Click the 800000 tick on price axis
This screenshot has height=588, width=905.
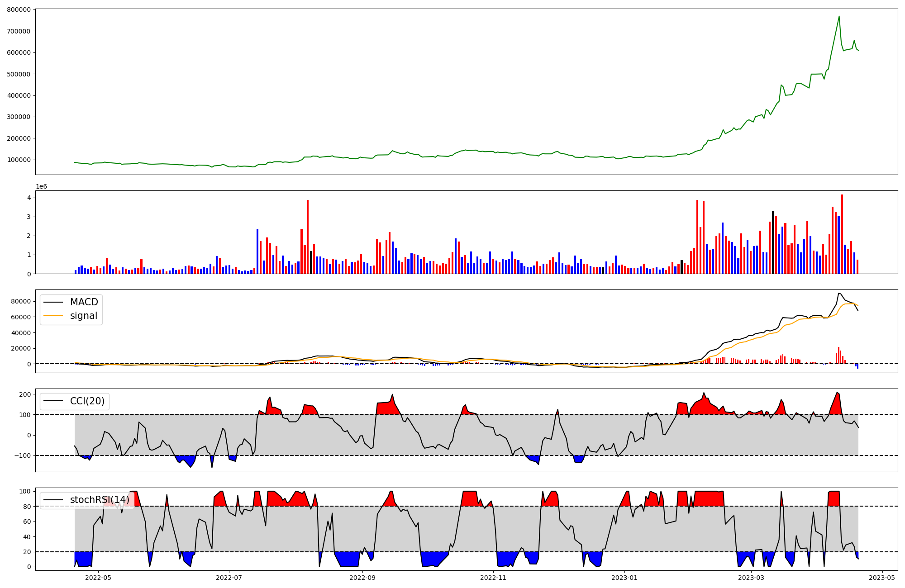(x=19, y=10)
